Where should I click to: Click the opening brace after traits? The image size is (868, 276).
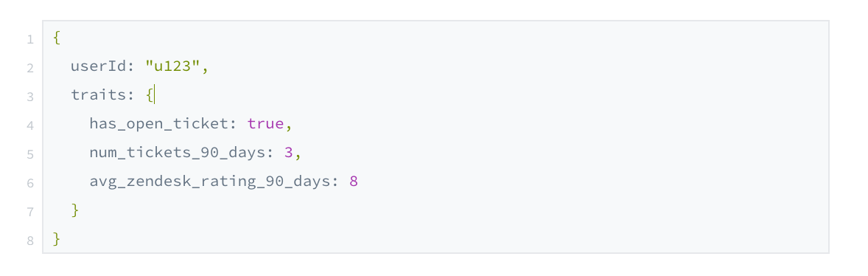(x=150, y=95)
